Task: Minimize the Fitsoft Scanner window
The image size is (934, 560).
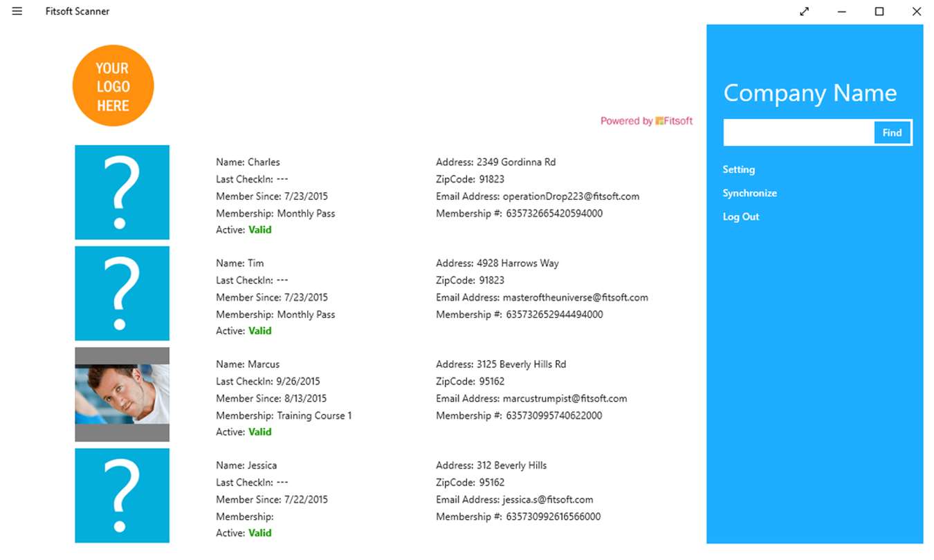Action: click(842, 12)
